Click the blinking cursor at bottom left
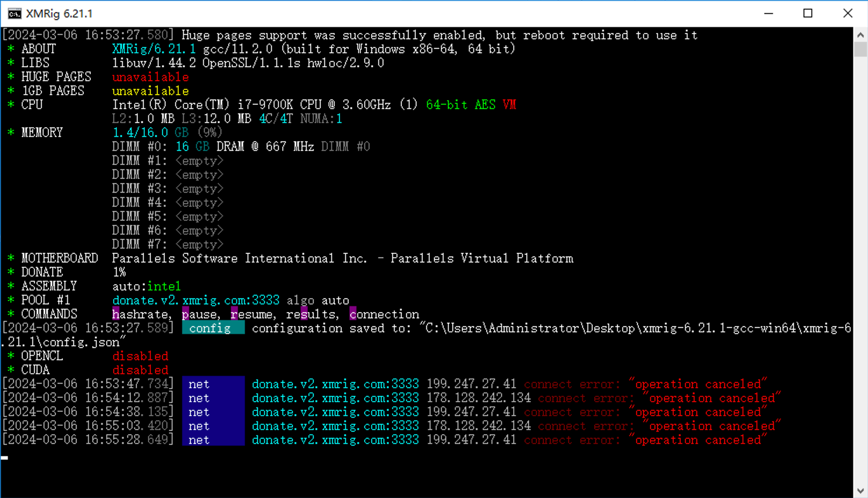 [4, 457]
